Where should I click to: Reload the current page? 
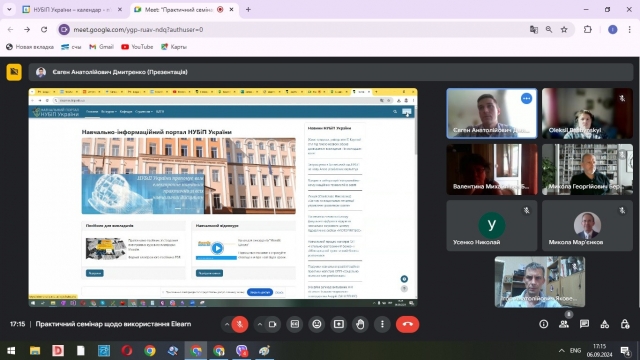[x=44, y=29]
